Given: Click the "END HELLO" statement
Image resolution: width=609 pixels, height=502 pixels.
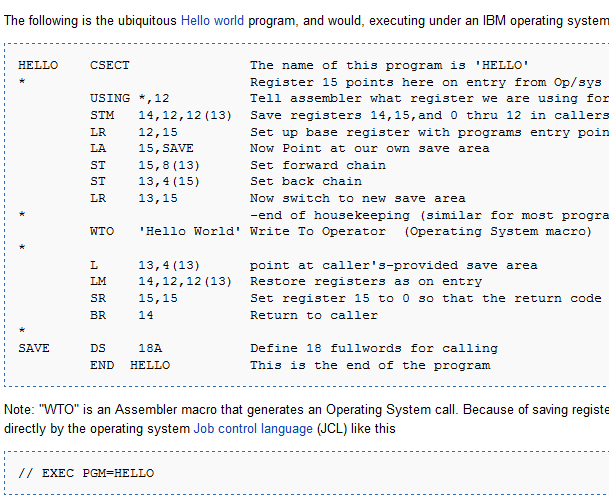Looking at the screenshot, I should (x=129, y=365).
